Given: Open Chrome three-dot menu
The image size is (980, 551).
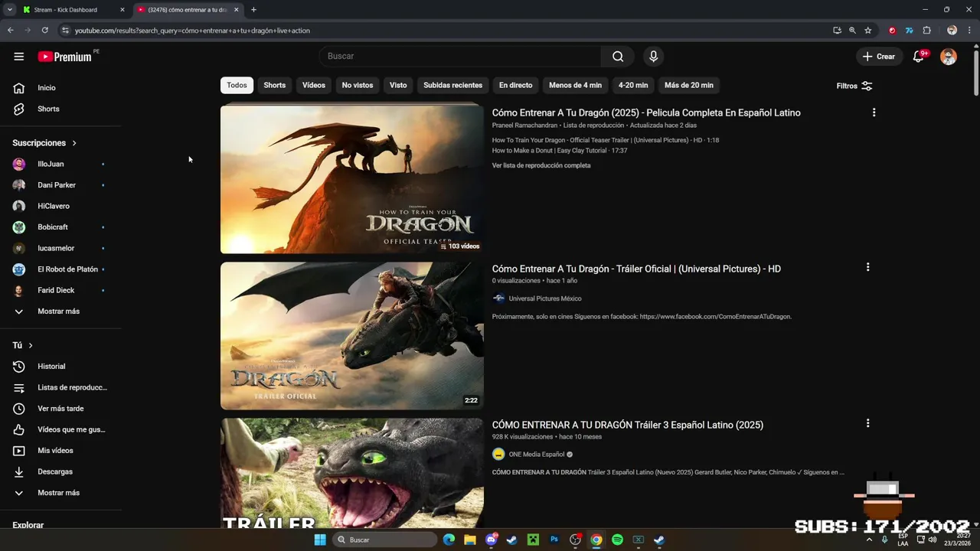Looking at the screenshot, I should (x=969, y=31).
